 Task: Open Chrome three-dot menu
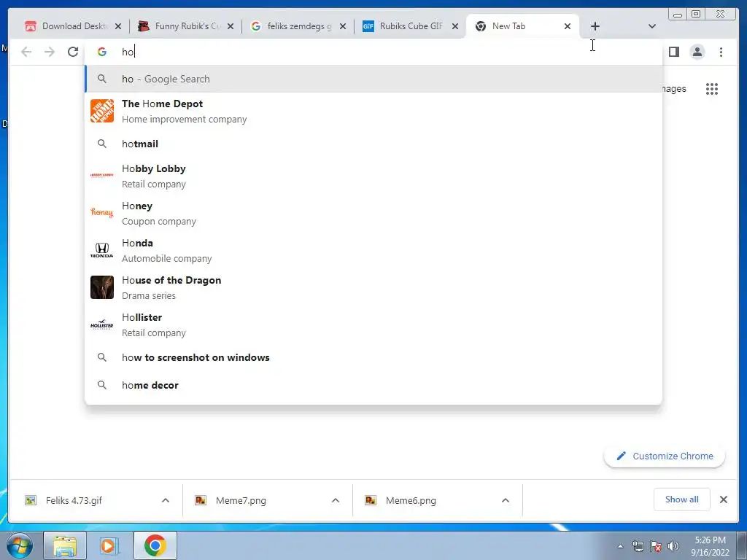point(721,52)
